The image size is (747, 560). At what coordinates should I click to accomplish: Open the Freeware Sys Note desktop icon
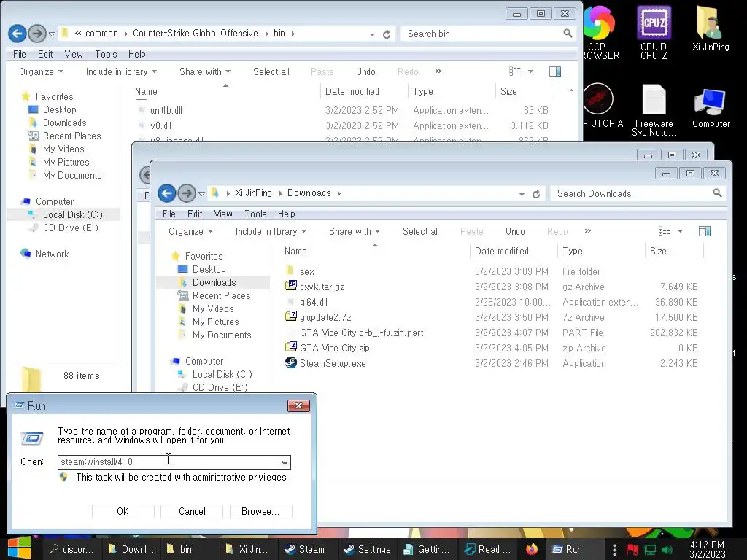coord(654,110)
